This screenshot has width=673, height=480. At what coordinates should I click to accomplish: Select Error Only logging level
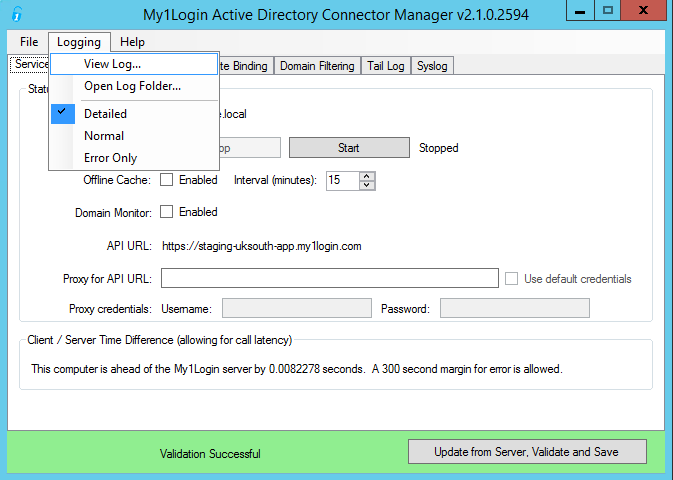(134, 158)
